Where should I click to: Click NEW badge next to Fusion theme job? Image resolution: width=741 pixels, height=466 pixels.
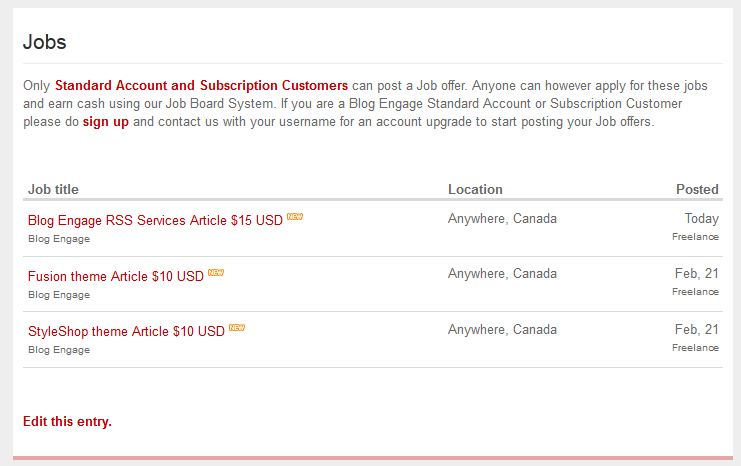216,272
